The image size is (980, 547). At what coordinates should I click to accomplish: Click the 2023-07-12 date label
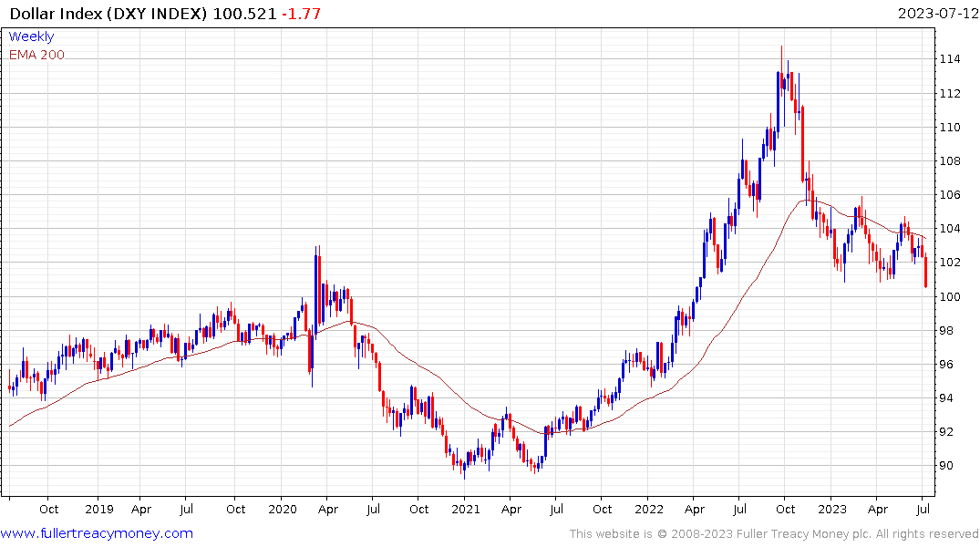[x=938, y=14]
